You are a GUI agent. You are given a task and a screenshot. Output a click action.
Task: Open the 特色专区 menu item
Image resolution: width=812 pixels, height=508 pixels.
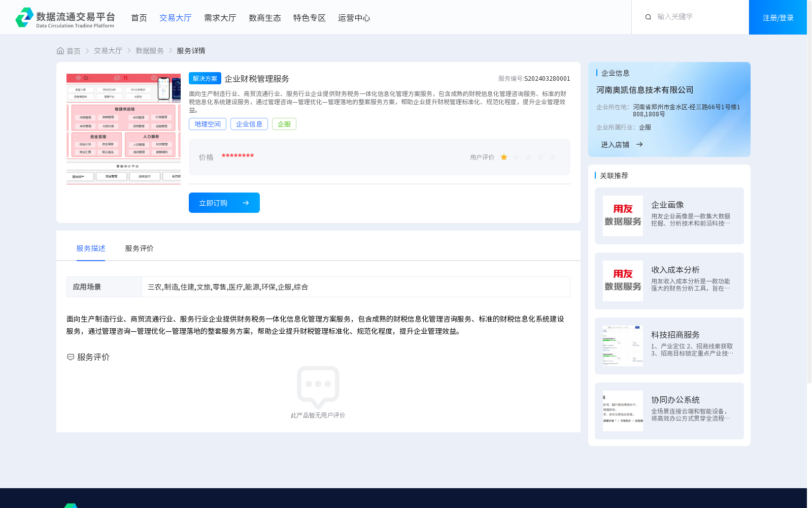(310, 18)
